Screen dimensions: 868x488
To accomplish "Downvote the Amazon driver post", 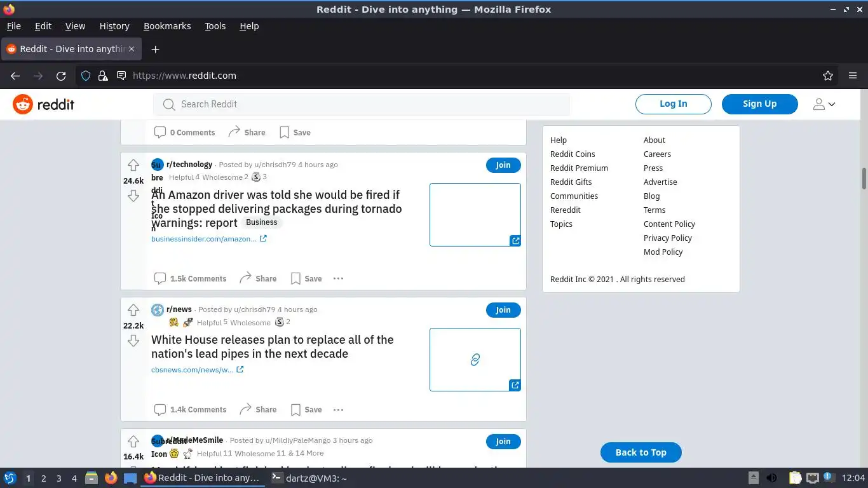I will point(133,196).
